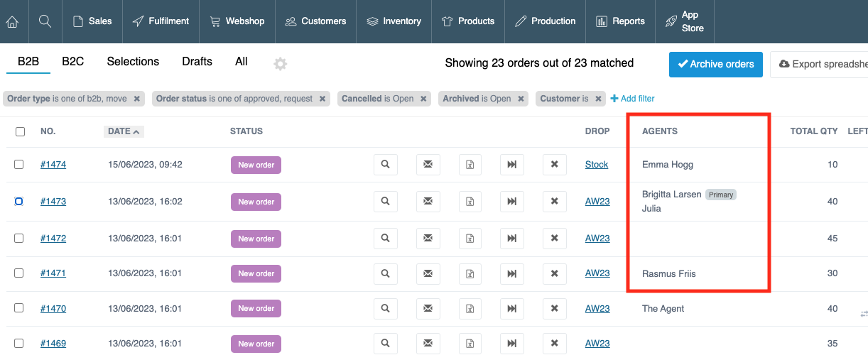Export order #1471 to spreadsheet icon
Image resolution: width=868 pixels, height=355 pixels.
pyautogui.click(x=470, y=273)
